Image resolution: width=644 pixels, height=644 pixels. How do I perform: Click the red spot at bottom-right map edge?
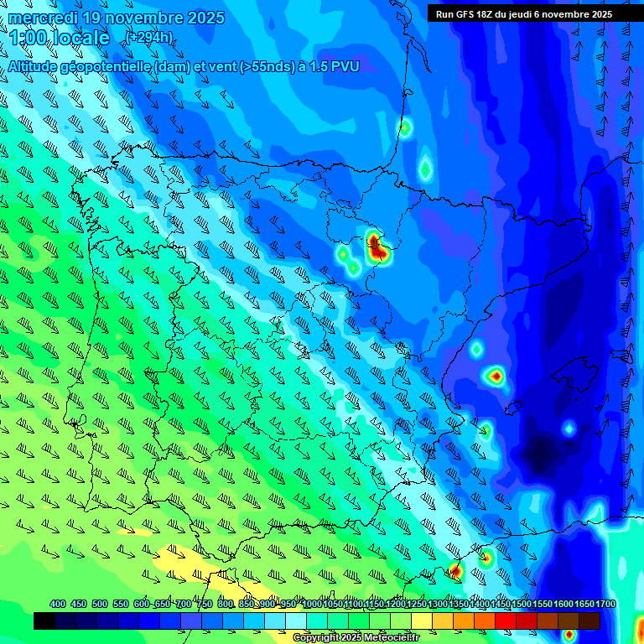click(570, 636)
